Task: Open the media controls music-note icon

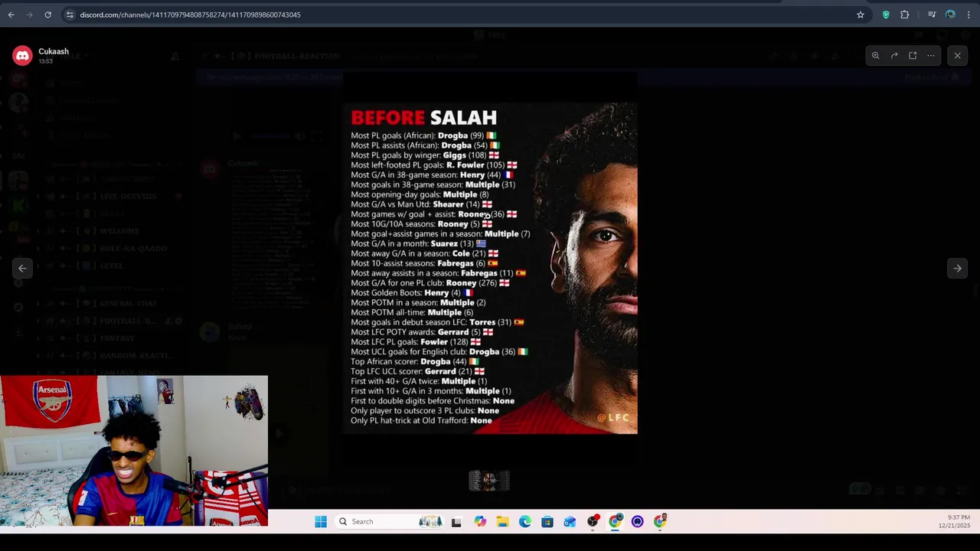Action: 932,15
